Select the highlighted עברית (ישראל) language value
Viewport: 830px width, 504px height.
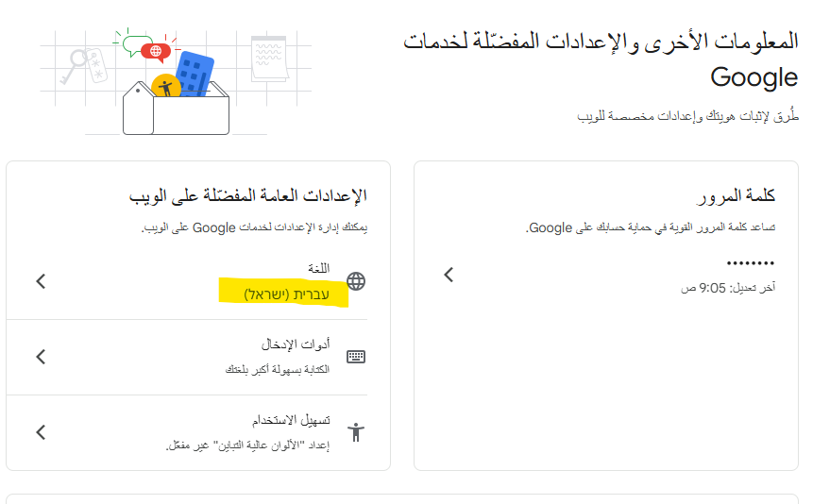click(295, 294)
